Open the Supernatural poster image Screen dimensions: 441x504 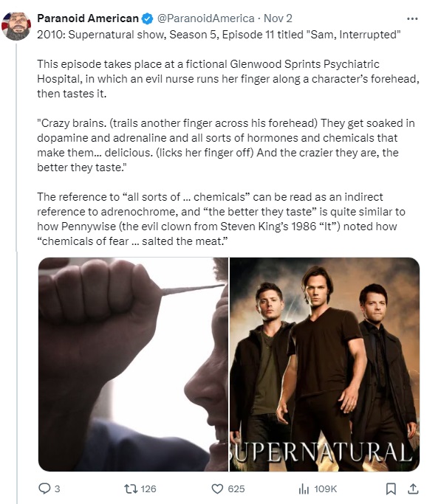pyautogui.click(x=324, y=365)
